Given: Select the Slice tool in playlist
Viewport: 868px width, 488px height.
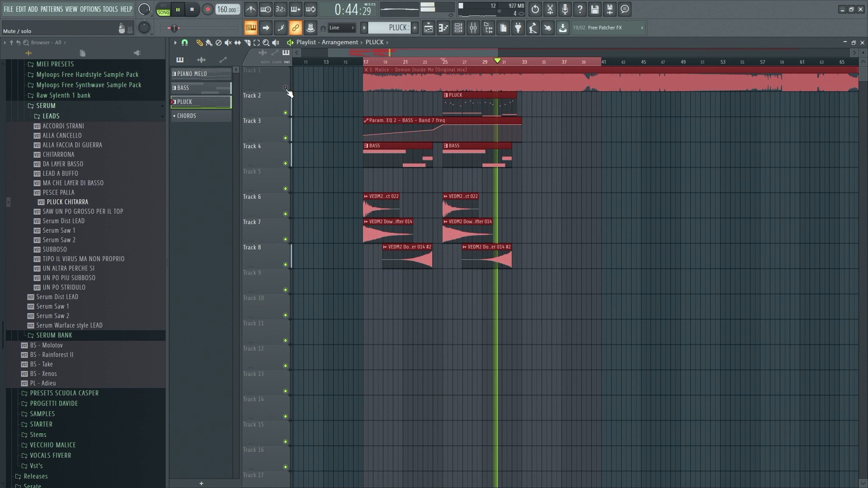Looking at the screenshot, I should 247,42.
